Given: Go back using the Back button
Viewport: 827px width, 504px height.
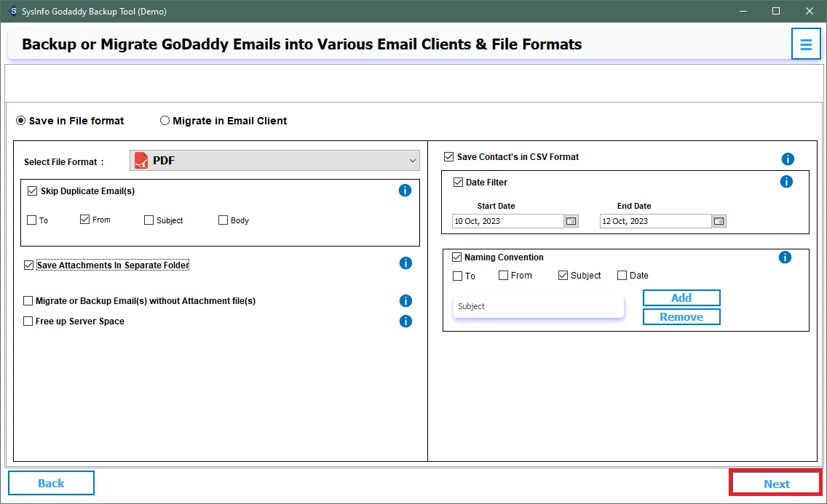Looking at the screenshot, I should [x=51, y=483].
